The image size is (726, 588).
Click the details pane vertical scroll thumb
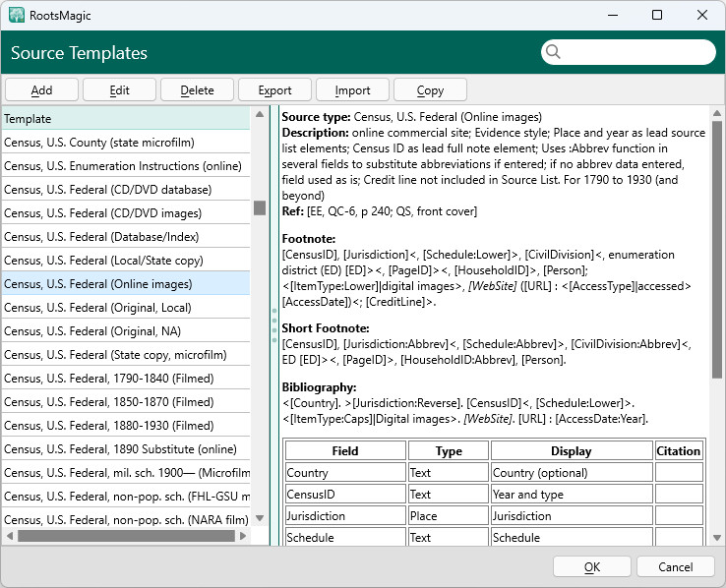(717, 250)
